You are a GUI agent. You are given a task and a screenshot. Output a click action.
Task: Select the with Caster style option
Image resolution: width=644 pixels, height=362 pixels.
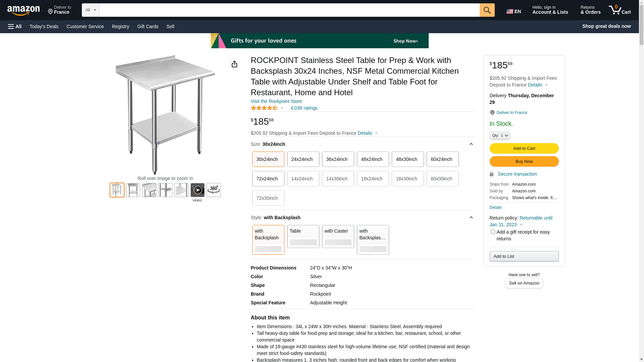point(338,236)
